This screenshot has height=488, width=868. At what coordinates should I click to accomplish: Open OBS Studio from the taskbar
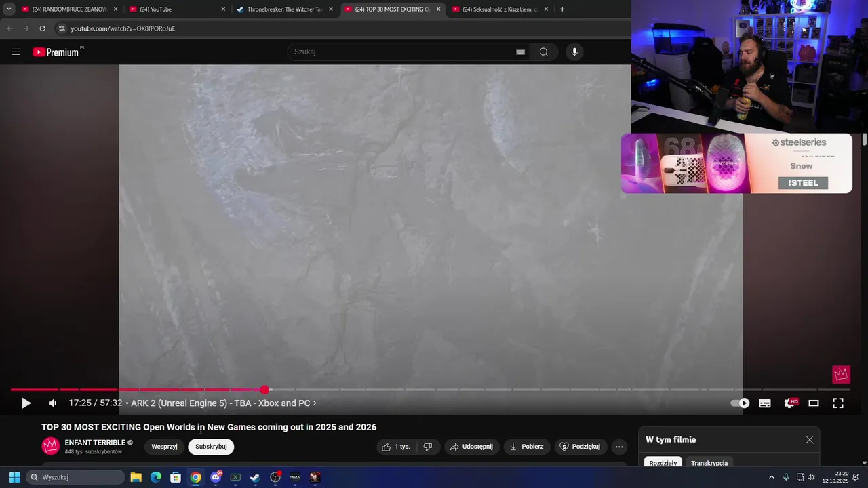(275, 477)
